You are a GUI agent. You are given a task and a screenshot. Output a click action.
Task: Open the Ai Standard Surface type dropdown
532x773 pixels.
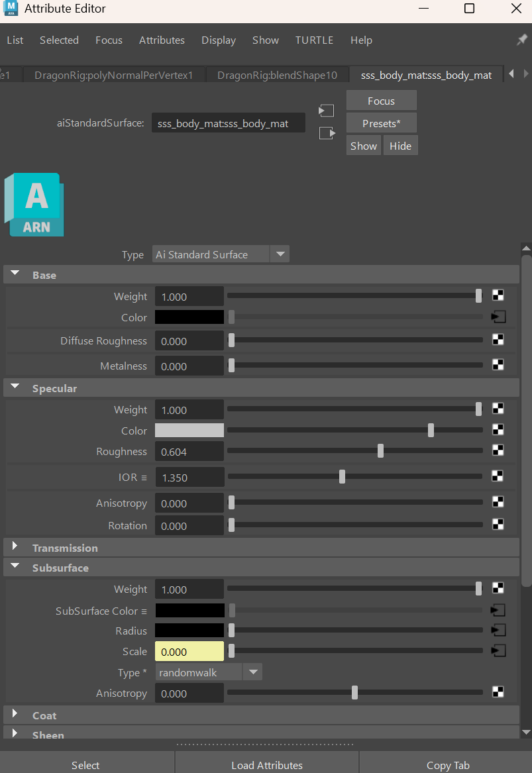[x=221, y=254]
